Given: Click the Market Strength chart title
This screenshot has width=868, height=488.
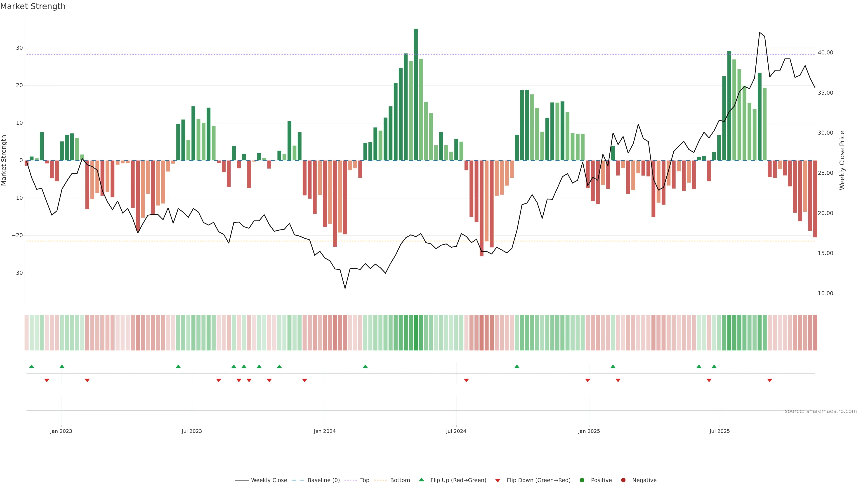Looking at the screenshot, I should point(33,6).
